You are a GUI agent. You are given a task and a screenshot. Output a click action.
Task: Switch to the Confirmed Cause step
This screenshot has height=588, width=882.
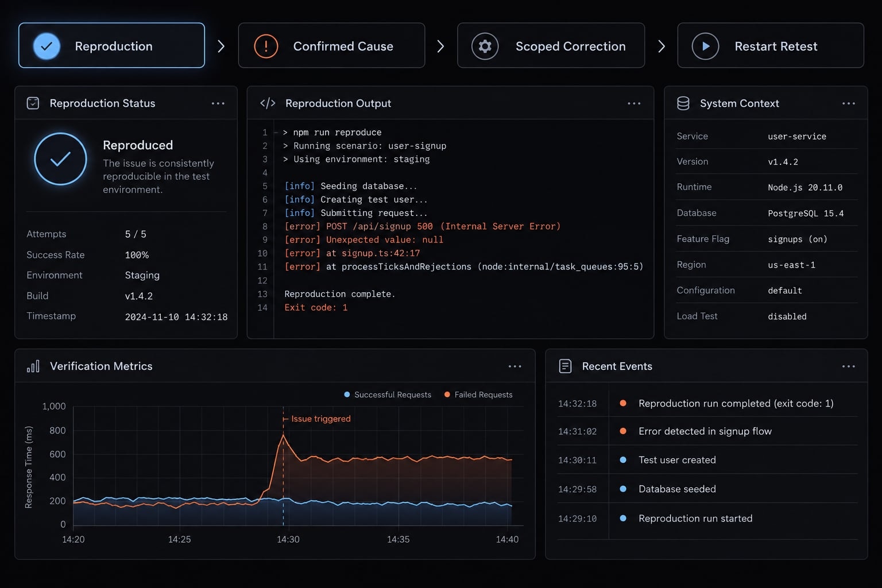coord(331,45)
